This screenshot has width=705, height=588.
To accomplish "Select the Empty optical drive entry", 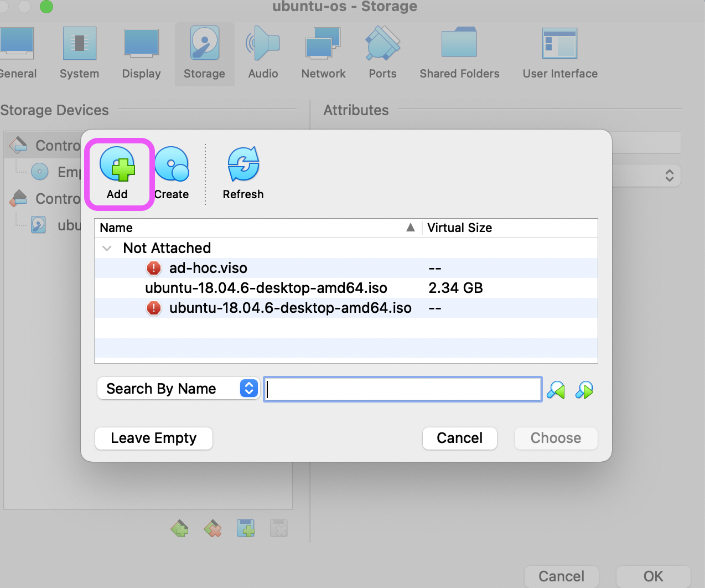I will [55, 172].
